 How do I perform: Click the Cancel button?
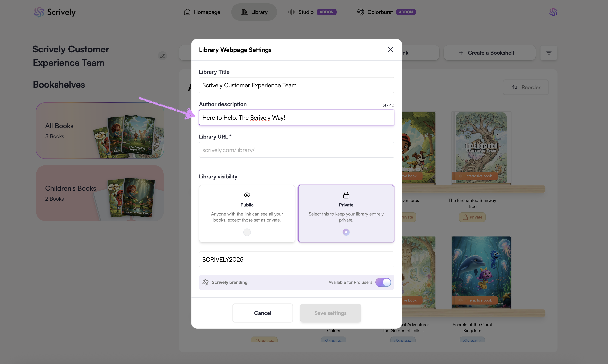pyautogui.click(x=263, y=313)
